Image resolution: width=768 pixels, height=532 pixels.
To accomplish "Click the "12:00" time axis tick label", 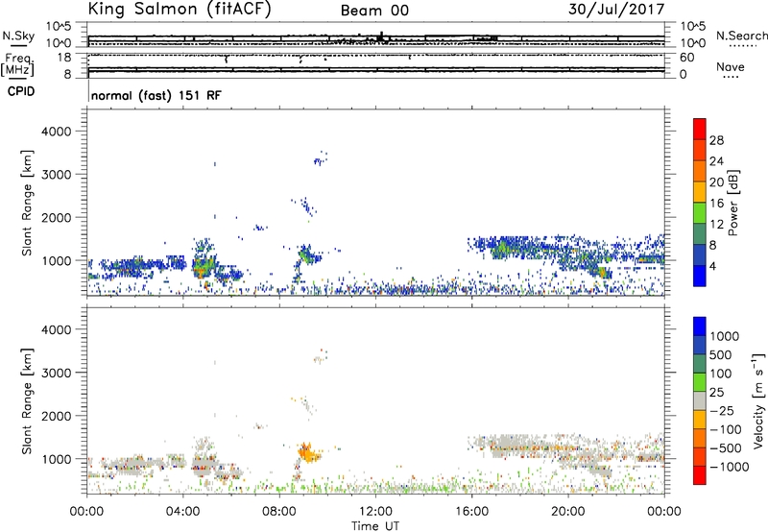I will point(375,512).
